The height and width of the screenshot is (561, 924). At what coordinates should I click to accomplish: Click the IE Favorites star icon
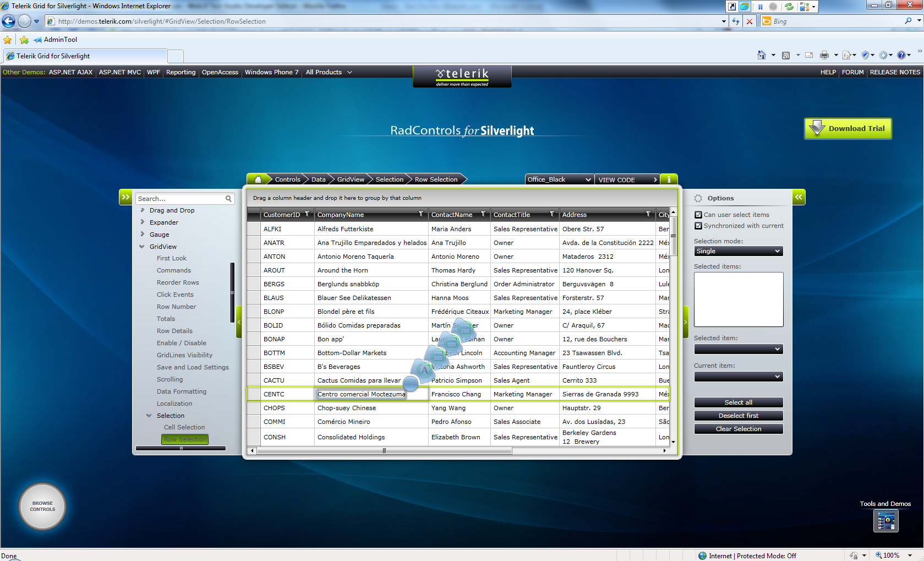click(x=8, y=40)
